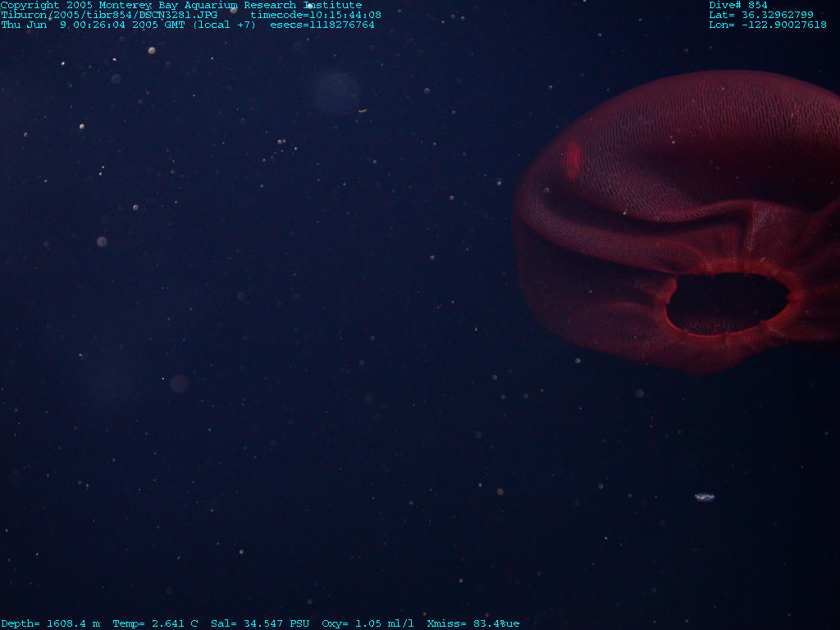Click the Sal= 34.547 PSU readout
840x630 pixels.
260,623
